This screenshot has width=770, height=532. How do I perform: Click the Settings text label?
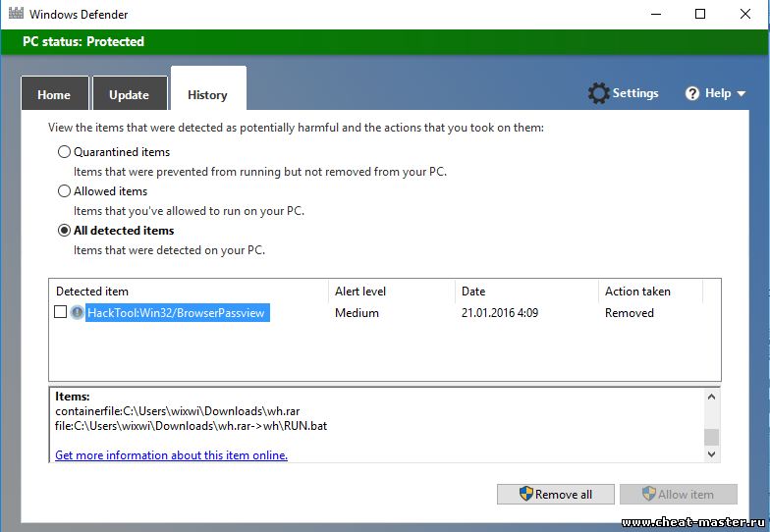pyautogui.click(x=635, y=92)
